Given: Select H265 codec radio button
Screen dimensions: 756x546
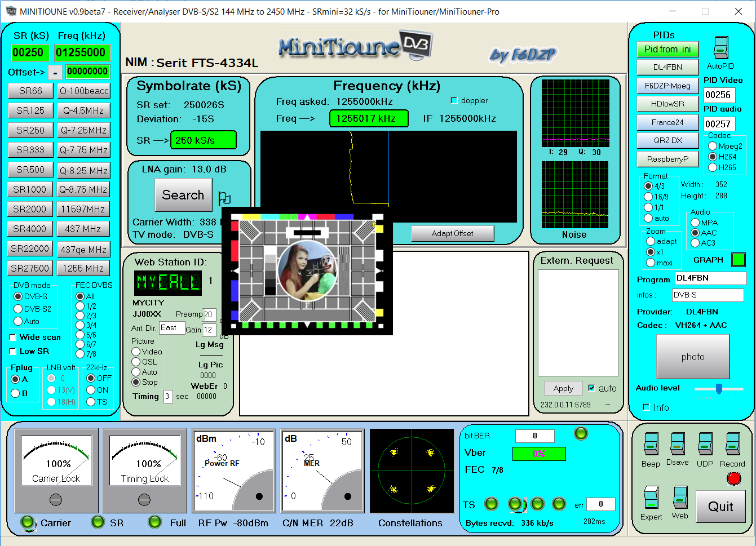Looking at the screenshot, I should [x=713, y=167].
